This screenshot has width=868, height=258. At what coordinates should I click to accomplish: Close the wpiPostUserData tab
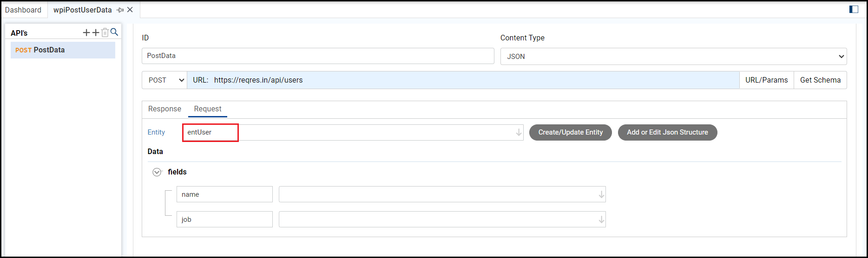[x=130, y=10]
